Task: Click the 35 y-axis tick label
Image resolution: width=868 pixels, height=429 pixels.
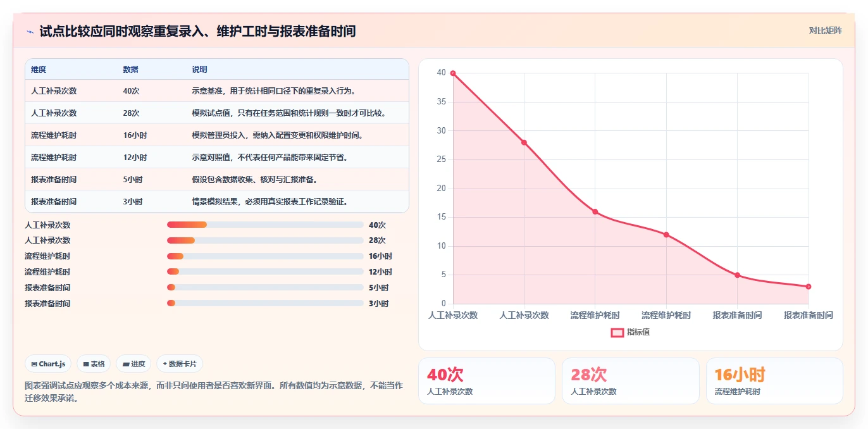Action: [441, 102]
